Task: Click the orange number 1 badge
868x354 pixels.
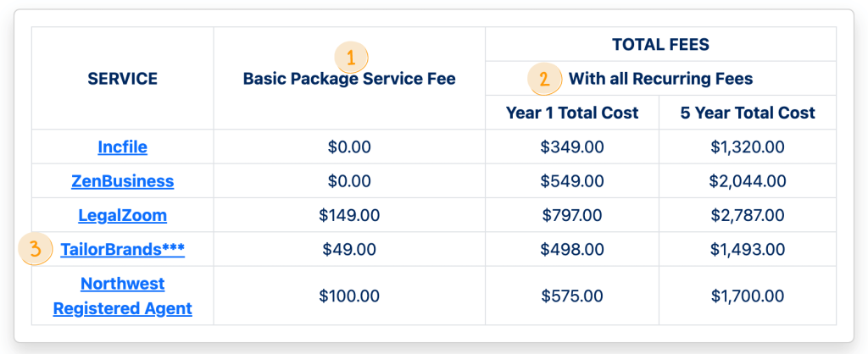Action: click(352, 58)
